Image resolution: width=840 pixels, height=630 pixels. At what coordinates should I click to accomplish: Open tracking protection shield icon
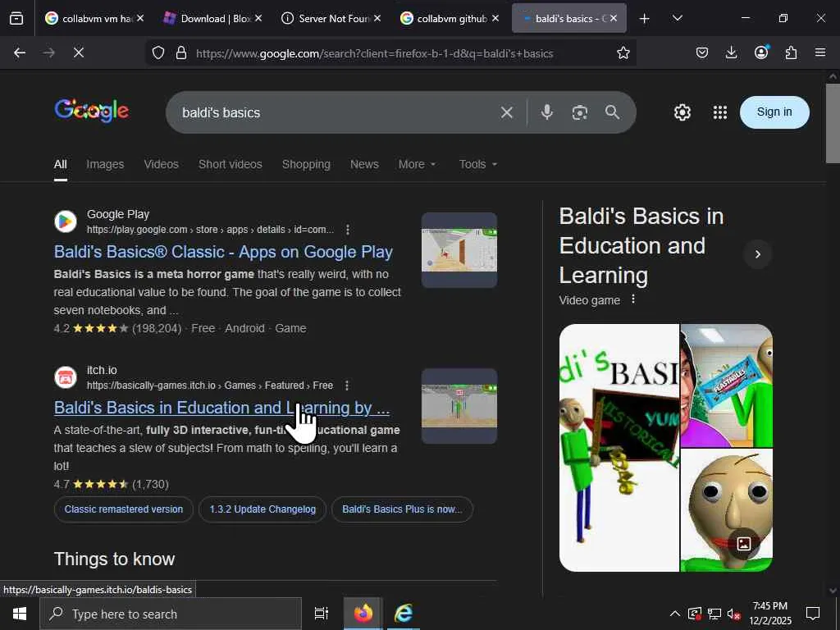click(158, 52)
